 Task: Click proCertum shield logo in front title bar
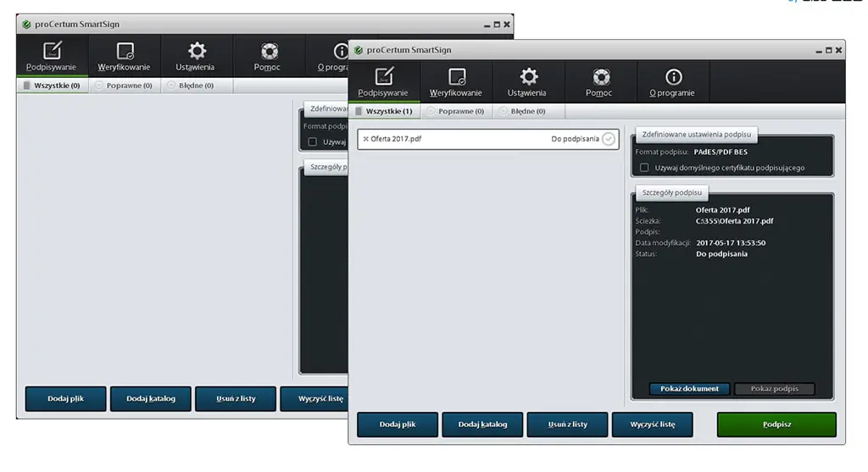359,50
